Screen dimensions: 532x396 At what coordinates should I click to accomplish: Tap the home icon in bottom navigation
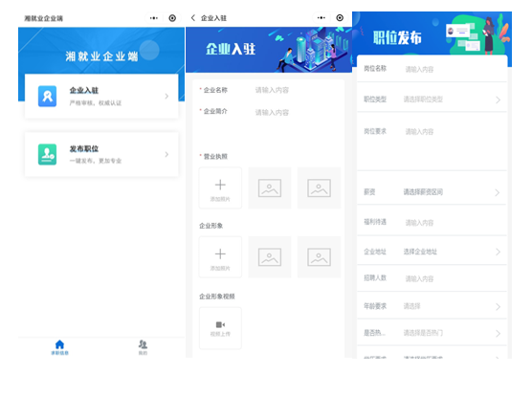coord(59,344)
